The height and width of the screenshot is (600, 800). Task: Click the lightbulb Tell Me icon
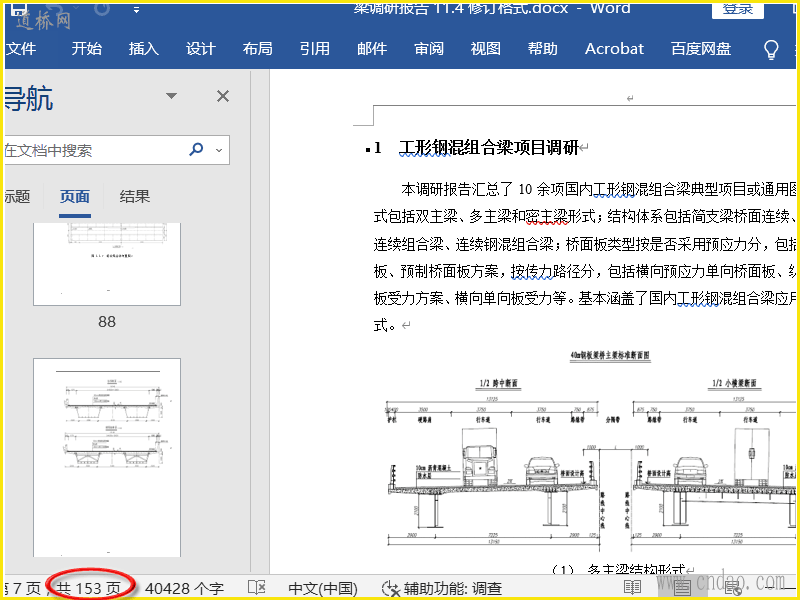click(771, 49)
